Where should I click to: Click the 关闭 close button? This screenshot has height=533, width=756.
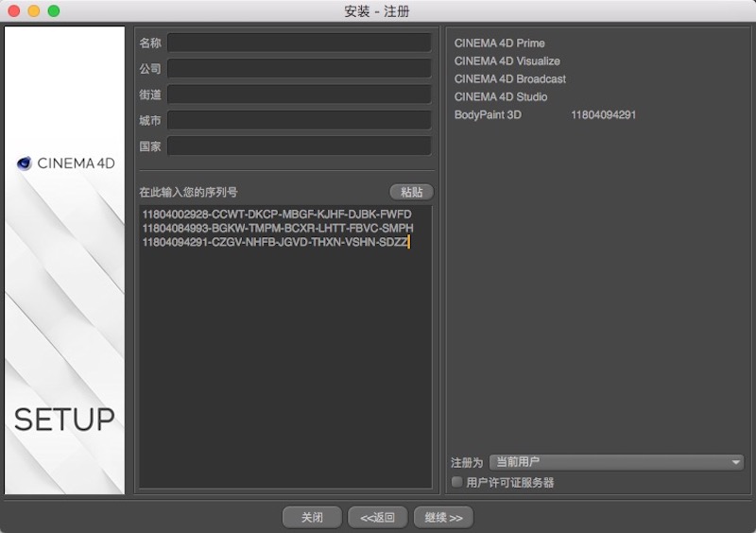(x=312, y=518)
